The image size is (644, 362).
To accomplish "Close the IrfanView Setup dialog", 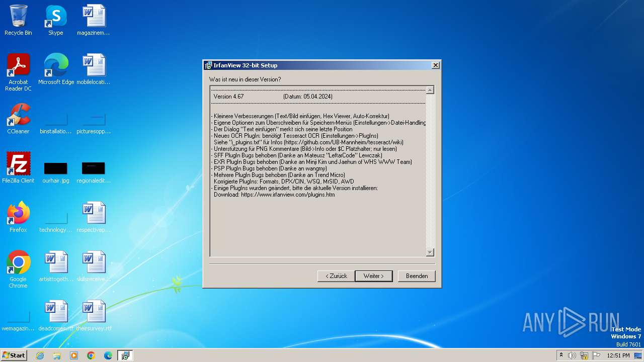I will click(436, 65).
